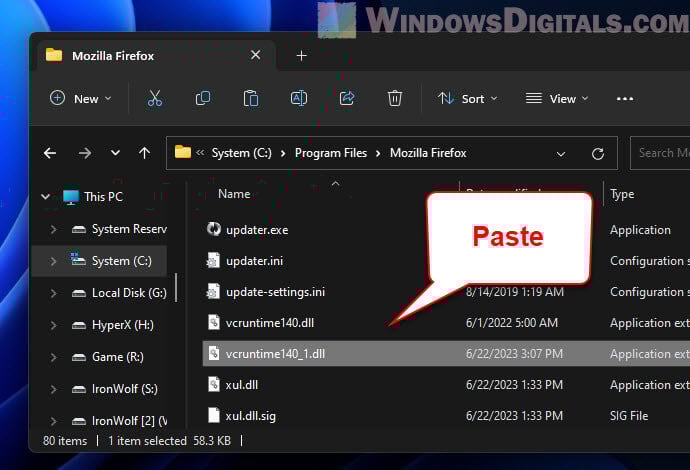This screenshot has width=690, height=470.
Task: Refresh the current folder view
Action: click(x=598, y=154)
